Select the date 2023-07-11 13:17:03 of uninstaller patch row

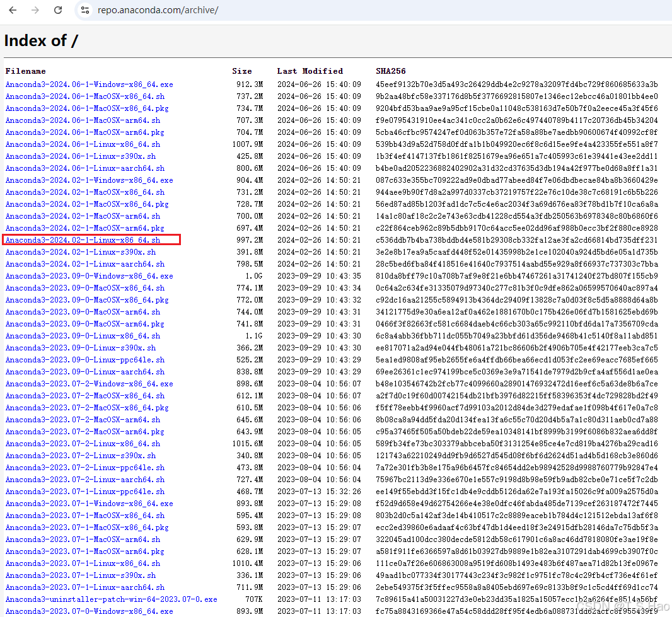point(319,600)
